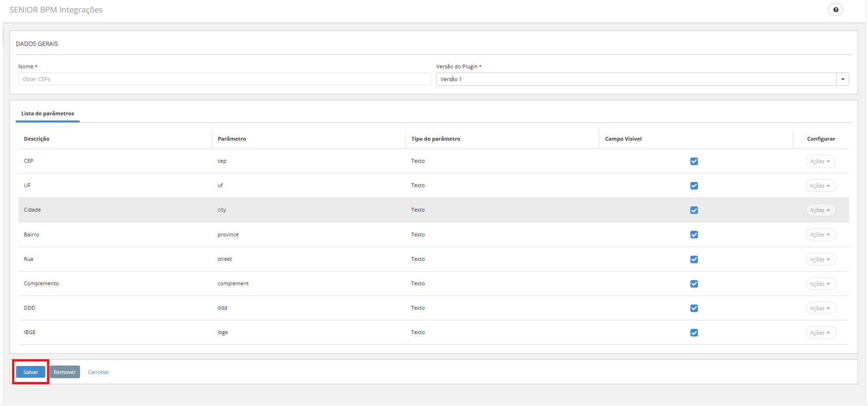The image size is (868, 406).
Task: Open Versão do Plugin dropdown arrow
Action: 843,79
